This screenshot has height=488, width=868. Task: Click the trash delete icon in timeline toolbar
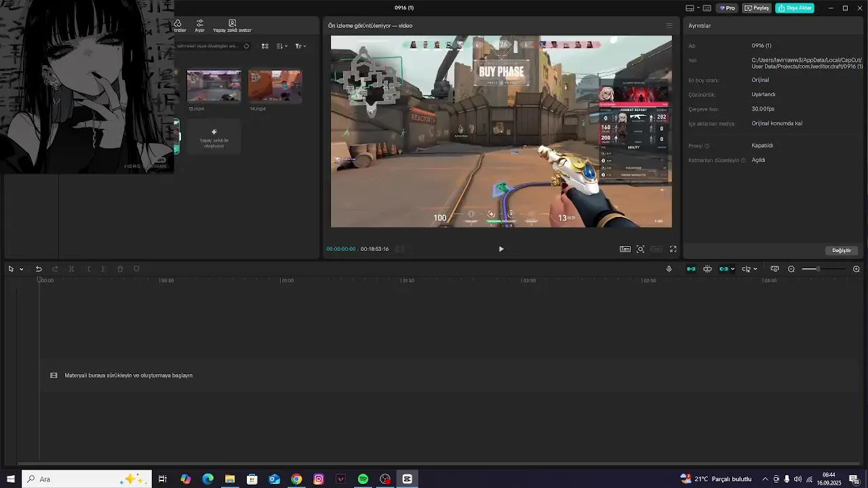(120, 269)
